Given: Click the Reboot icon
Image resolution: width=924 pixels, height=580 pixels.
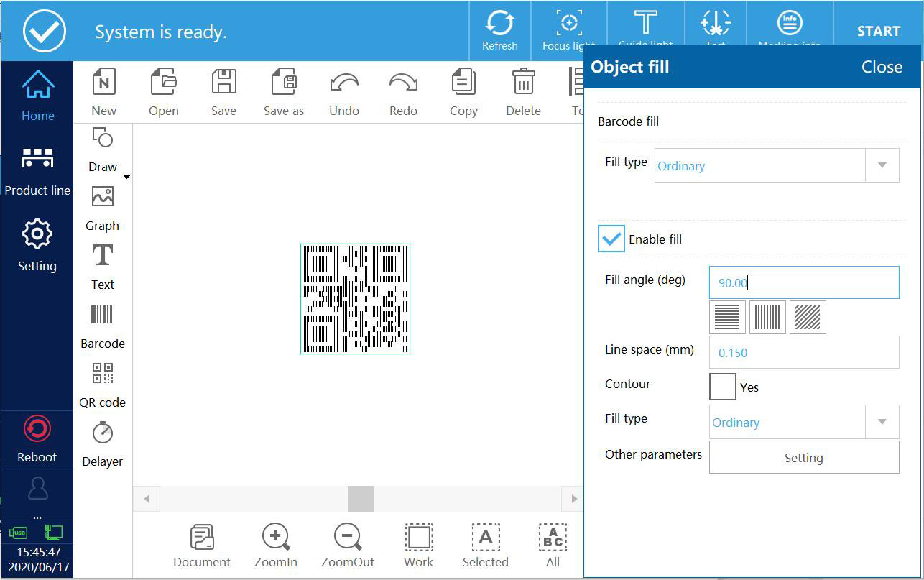Looking at the screenshot, I should coord(37,429).
